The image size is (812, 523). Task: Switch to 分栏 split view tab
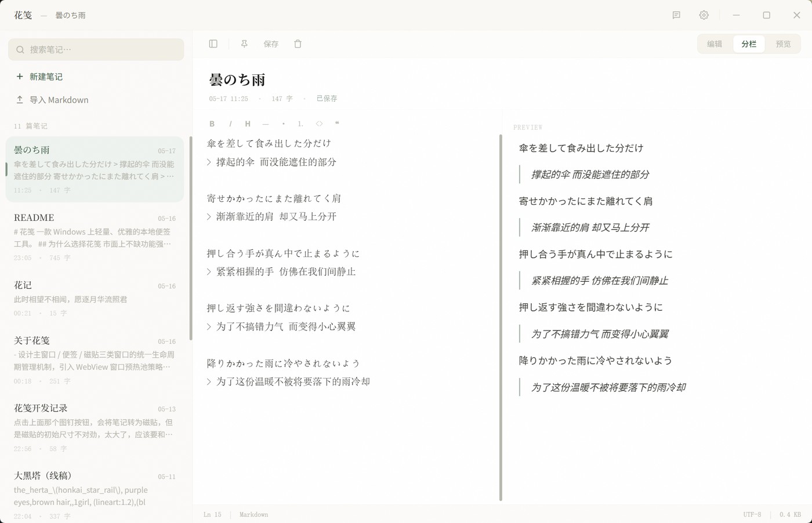coord(749,44)
